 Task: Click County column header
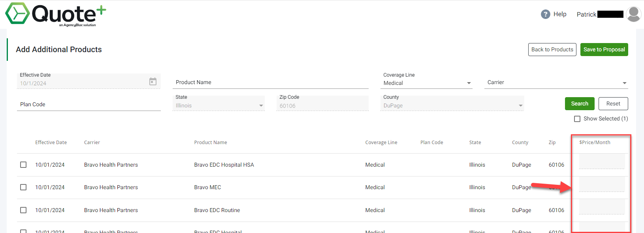click(x=520, y=143)
